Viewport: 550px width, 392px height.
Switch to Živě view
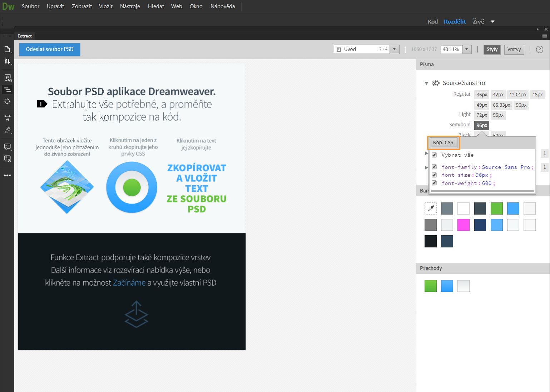tap(479, 21)
